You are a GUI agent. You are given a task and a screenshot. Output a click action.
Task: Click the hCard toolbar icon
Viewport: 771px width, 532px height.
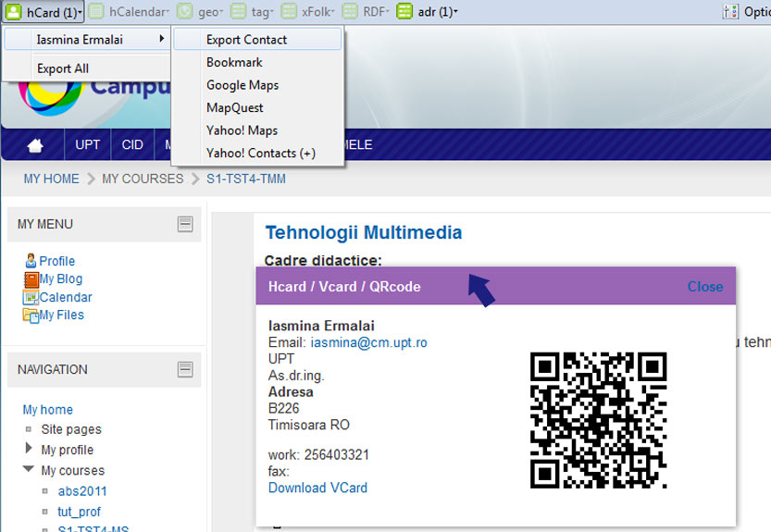[x=14, y=12]
